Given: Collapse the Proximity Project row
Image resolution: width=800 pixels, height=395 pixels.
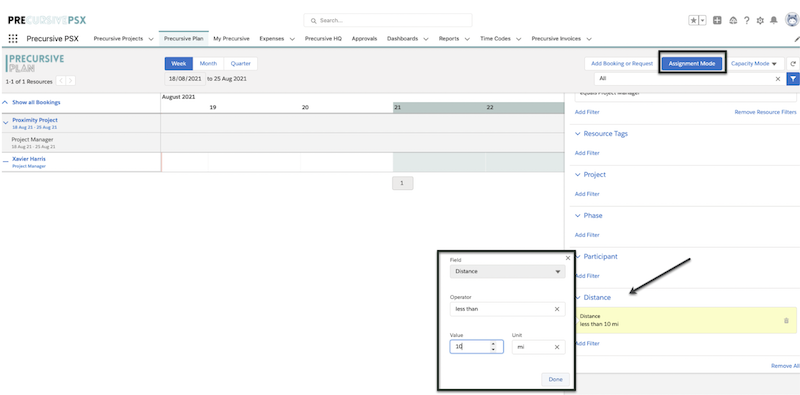Looking at the screenshot, I should (6, 123).
